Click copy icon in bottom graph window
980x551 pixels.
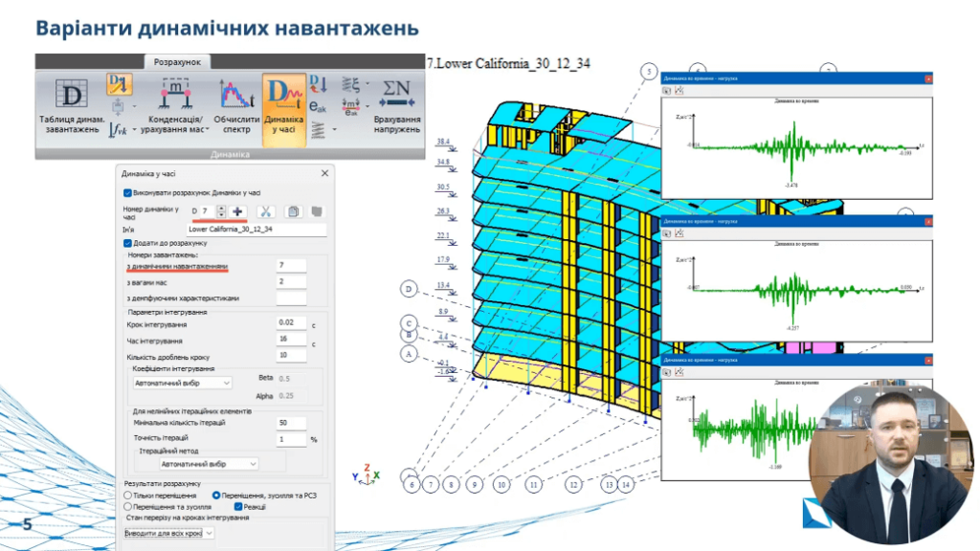pos(667,372)
